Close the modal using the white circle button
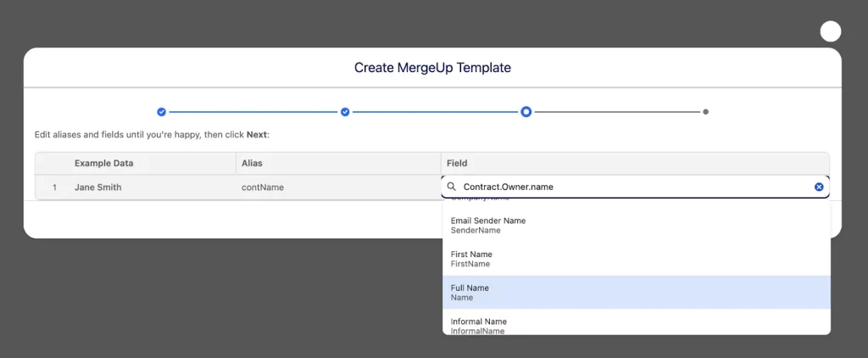 coord(831,31)
